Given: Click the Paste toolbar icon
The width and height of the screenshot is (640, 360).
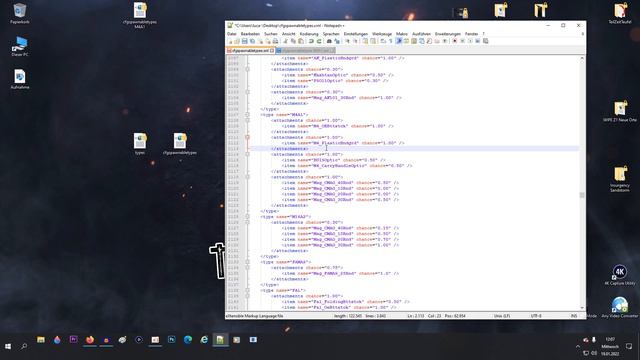Looking at the screenshot, I should pyautogui.click(x=300, y=41).
